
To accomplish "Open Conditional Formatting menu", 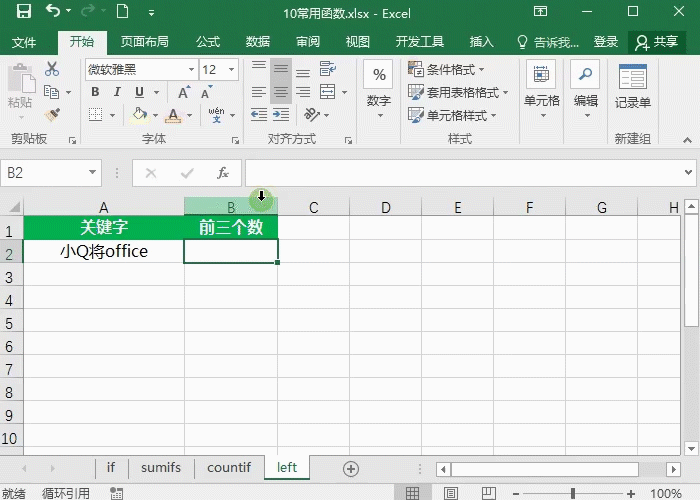I will [x=446, y=69].
